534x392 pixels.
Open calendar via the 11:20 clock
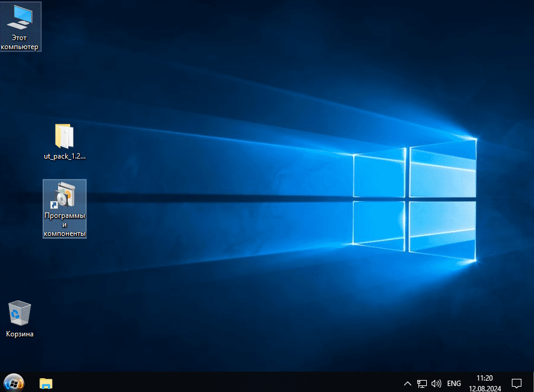[x=484, y=378]
